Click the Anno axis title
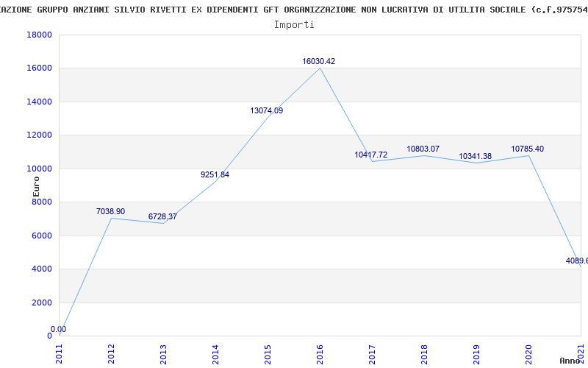Screen dimensions: 588x368 (x=570, y=361)
